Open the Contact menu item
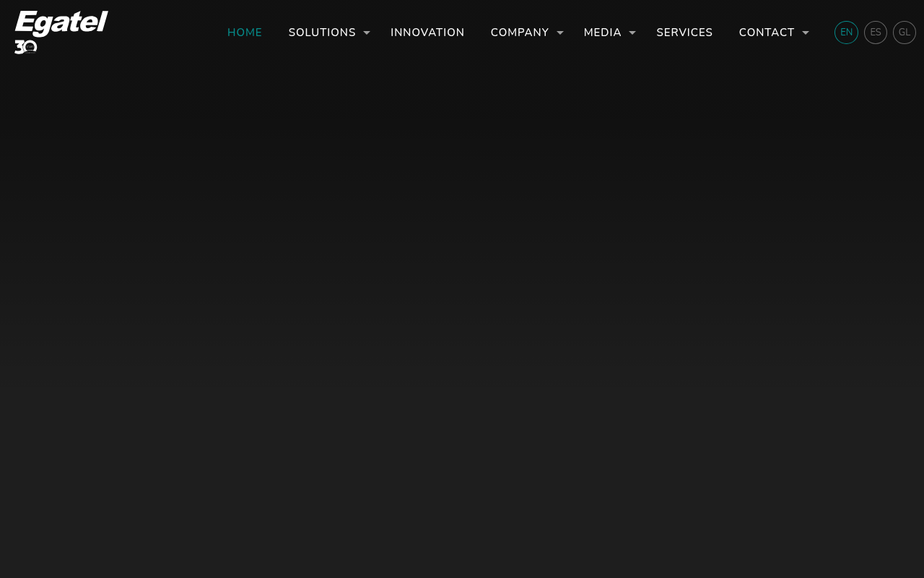The image size is (924, 578). 767,33
